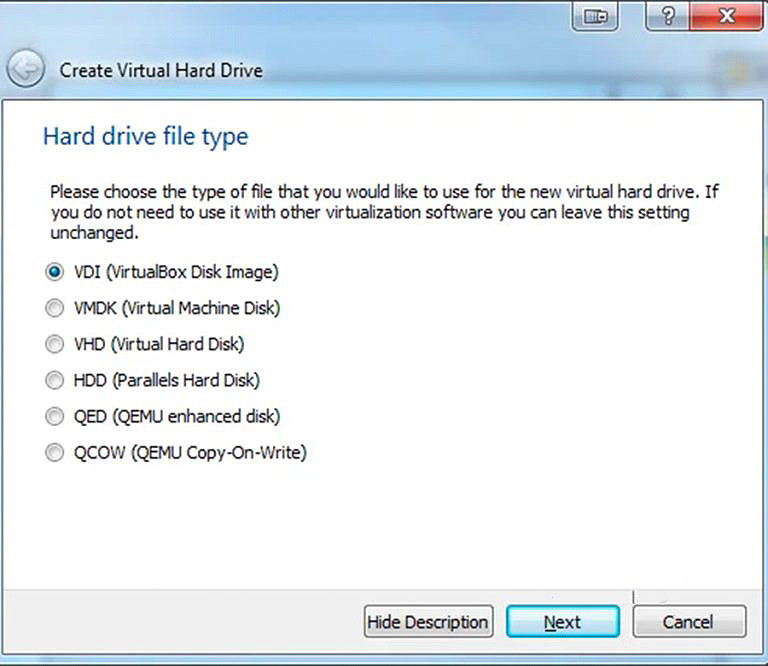Viewport: 768px width, 666px height.
Task: Cancel the hard drive creation wizard
Action: click(x=689, y=621)
